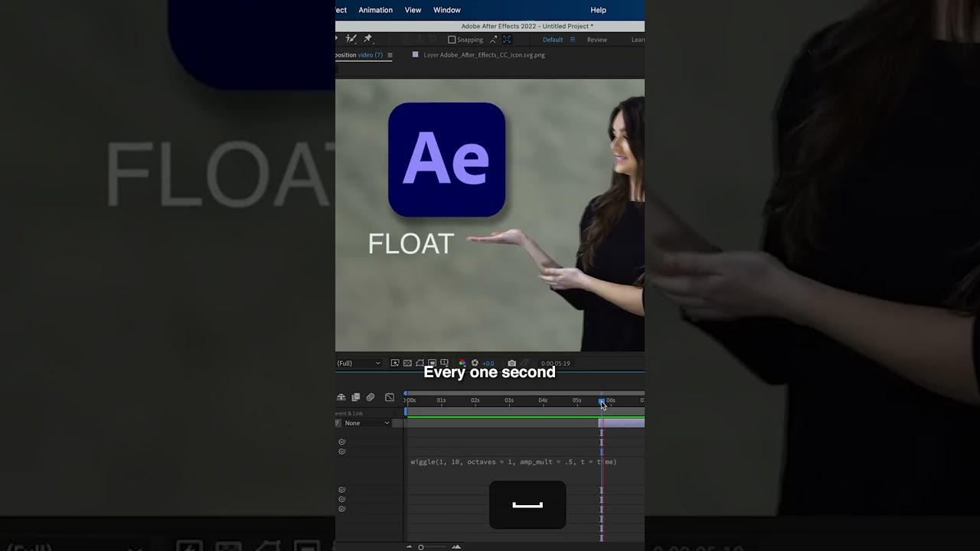Toggle the frame blending timeline icon
The height and width of the screenshot is (551, 980).
point(355,397)
